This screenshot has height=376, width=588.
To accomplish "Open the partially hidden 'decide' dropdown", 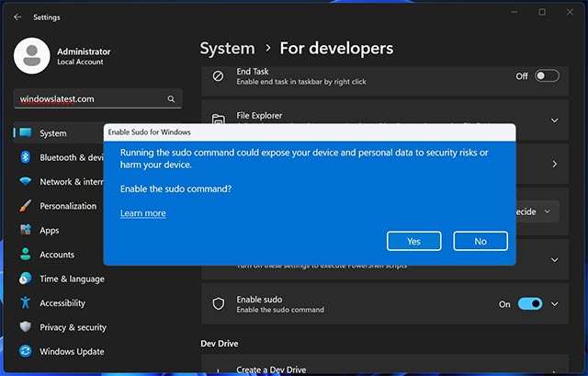I will click(x=537, y=211).
